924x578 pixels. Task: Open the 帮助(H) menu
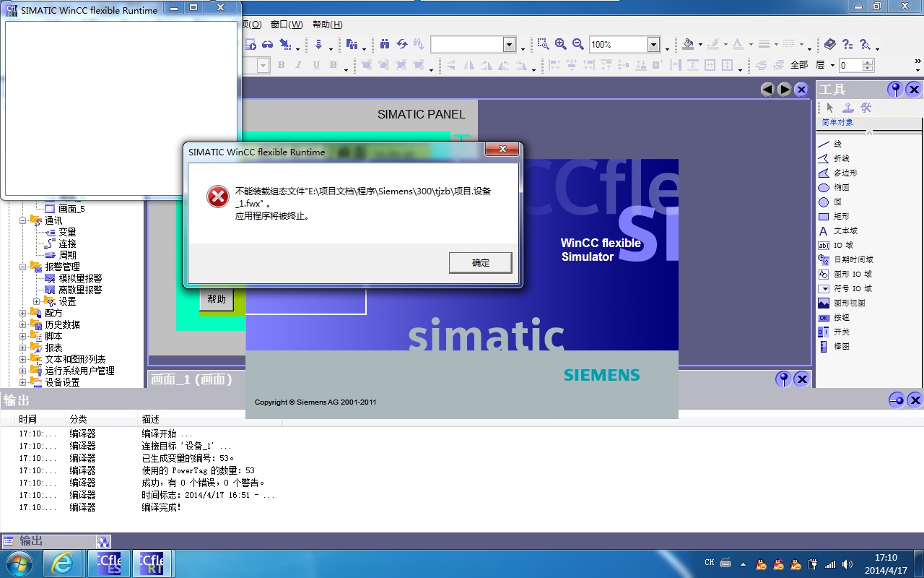click(327, 25)
